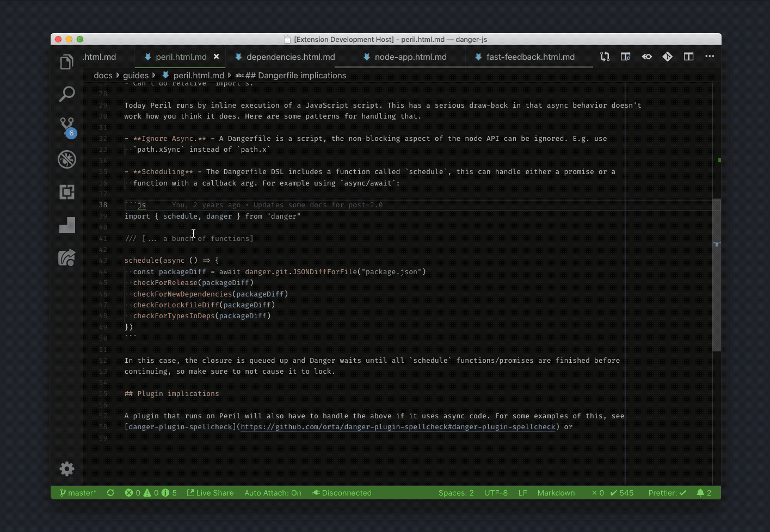770x532 pixels.
Task: Click the 'schedule(async () => {' line
Action: [171, 261]
